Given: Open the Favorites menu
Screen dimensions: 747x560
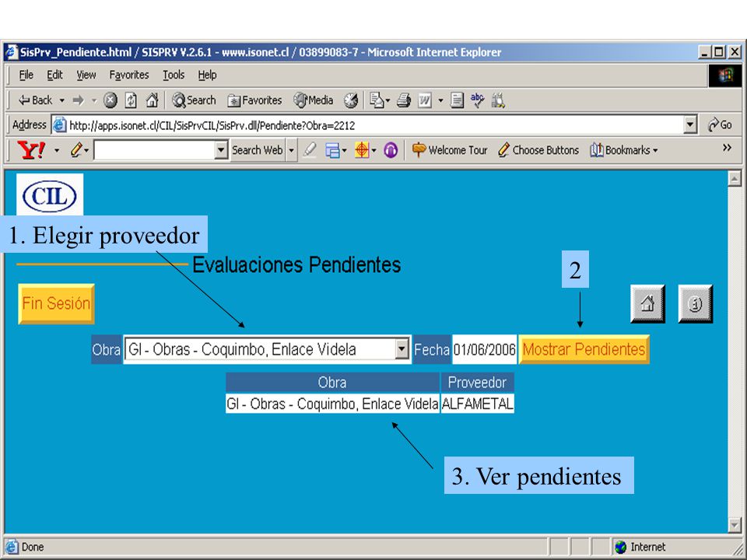Looking at the screenshot, I should (129, 75).
